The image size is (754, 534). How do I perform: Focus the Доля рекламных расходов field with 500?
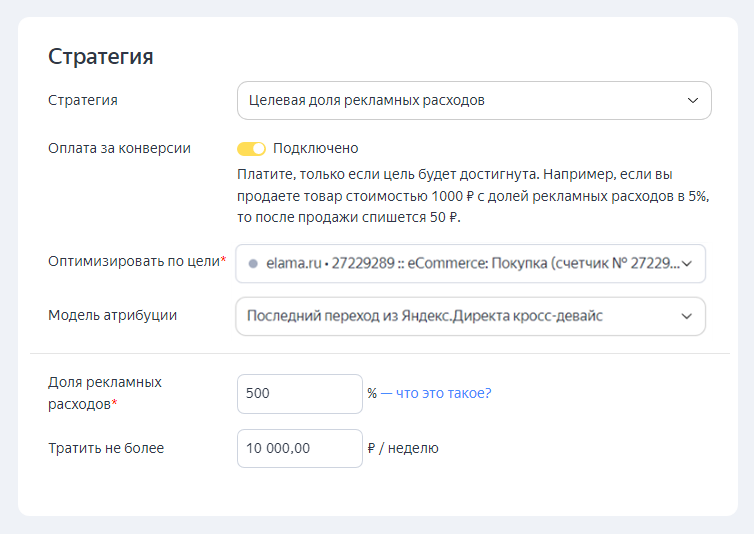point(299,394)
